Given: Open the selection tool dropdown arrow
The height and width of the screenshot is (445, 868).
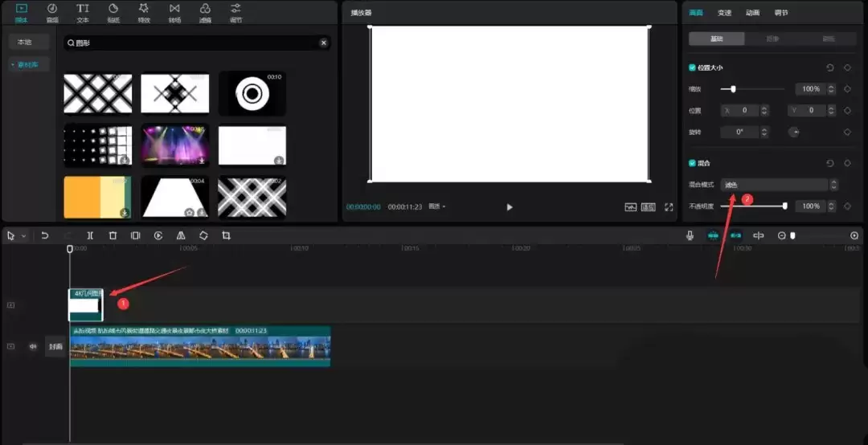Looking at the screenshot, I should (23, 236).
